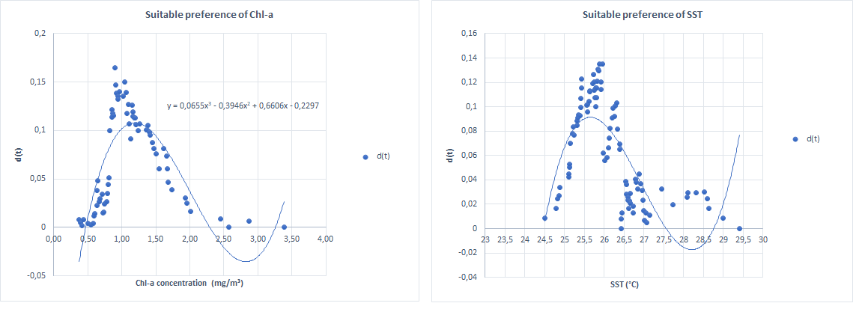Image resolution: width=868 pixels, height=312 pixels.
Task: Select the d(t) legend marker in Chl-a chart
Action: click(365, 157)
